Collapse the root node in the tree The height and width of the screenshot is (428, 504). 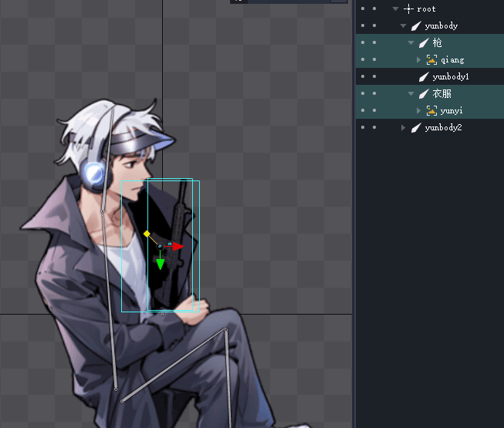[395, 9]
